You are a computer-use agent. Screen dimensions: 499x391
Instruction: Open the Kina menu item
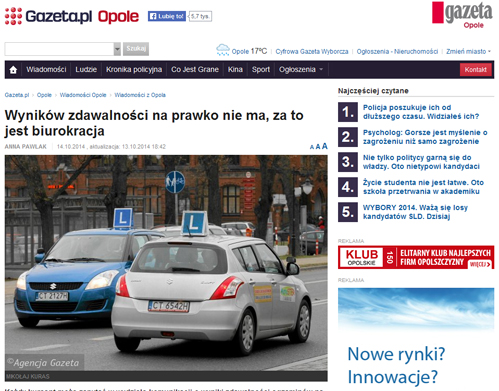coord(235,70)
